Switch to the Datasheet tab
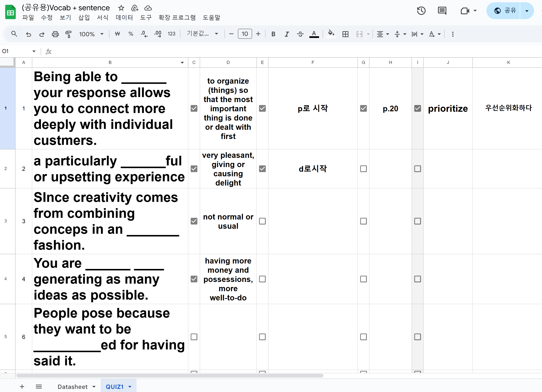Screen dimensions: 542x392 73,387
